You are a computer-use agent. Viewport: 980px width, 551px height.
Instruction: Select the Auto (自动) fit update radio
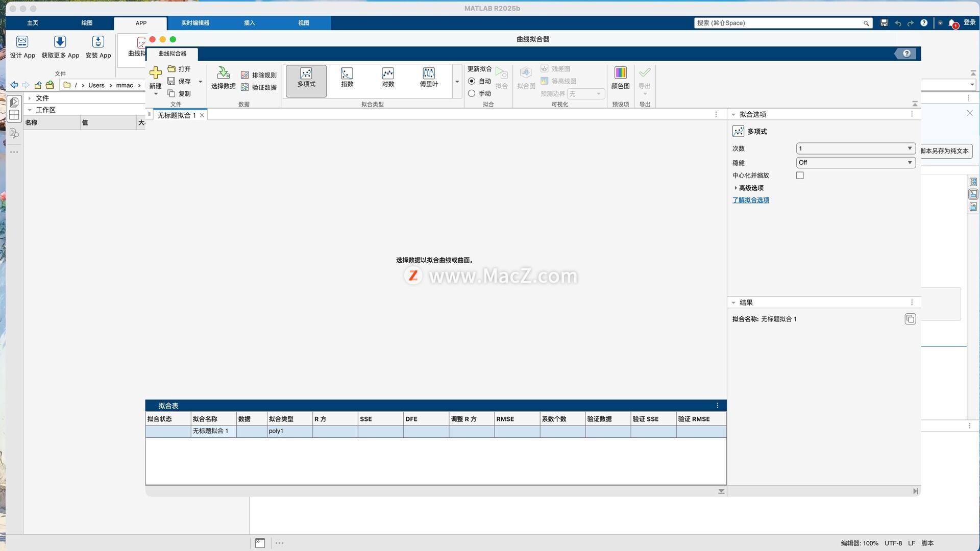point(472,81)
